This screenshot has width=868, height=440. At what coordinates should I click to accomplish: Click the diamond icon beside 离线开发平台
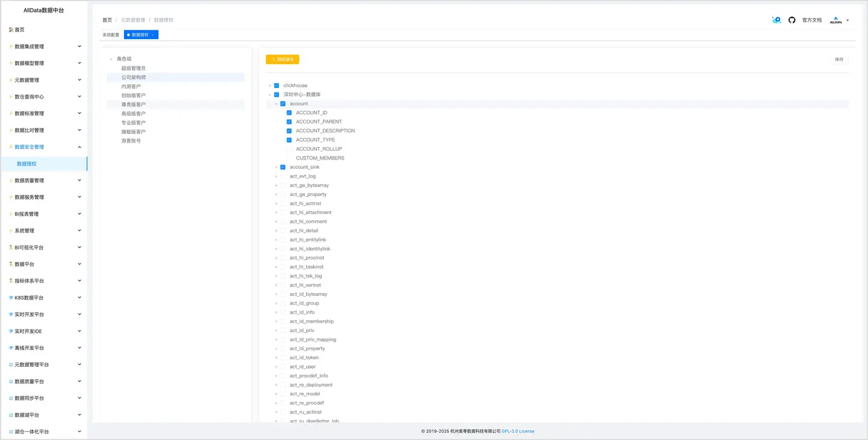point(11,348)
